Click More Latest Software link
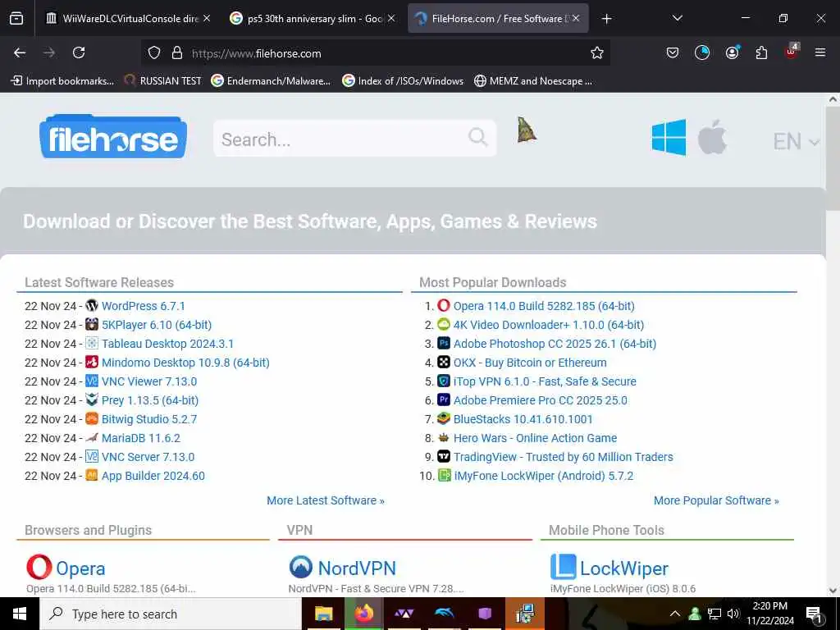 [326, 500]
